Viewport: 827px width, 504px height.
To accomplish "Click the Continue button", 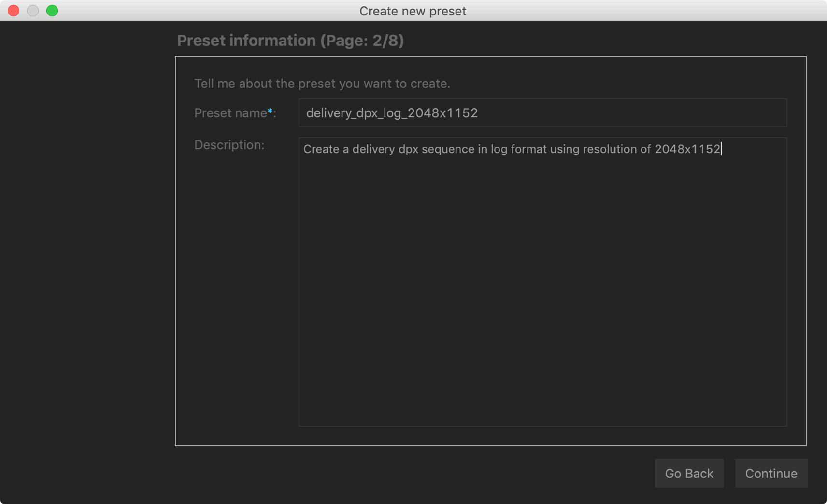I will tap(771, 473).
